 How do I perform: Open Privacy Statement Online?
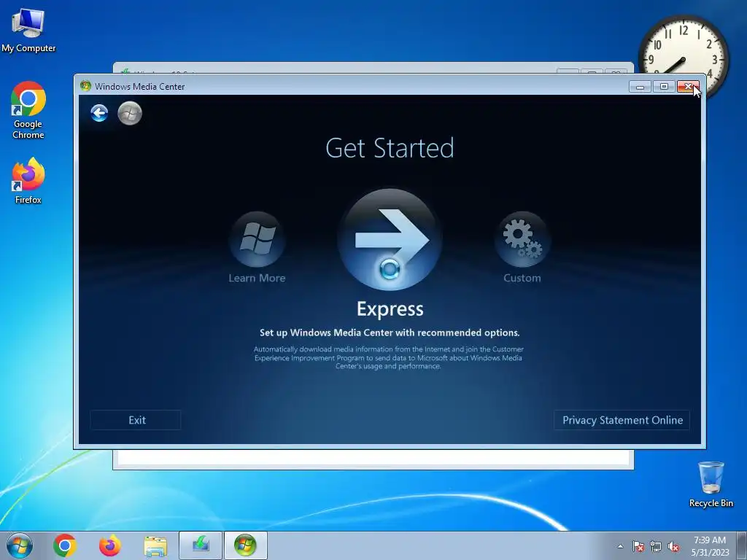(622, 420)
